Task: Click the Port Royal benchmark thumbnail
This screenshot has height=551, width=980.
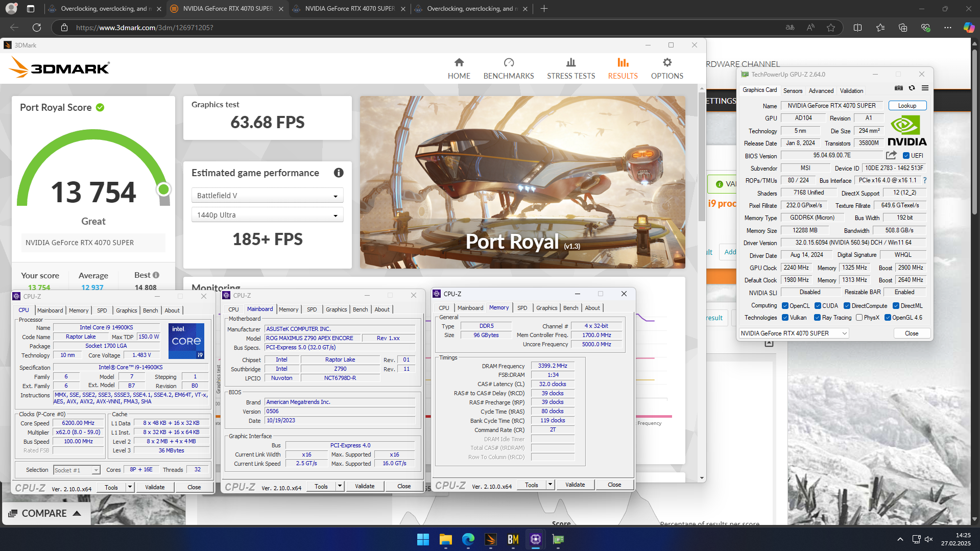Action: point(522,182)
